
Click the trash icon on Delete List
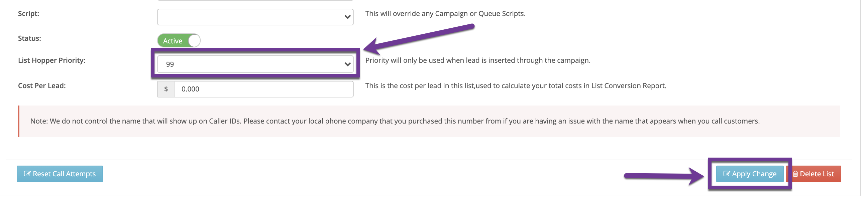pos(795,174)
